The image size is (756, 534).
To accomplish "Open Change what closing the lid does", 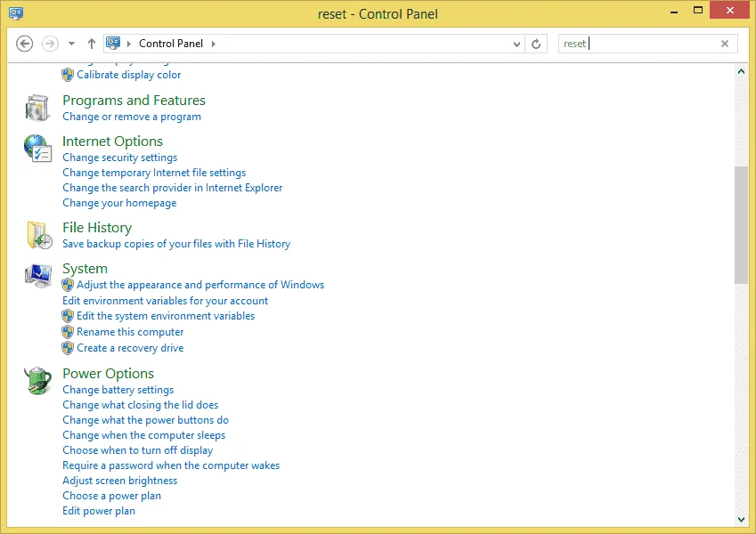I will click(x=141, y=405).
